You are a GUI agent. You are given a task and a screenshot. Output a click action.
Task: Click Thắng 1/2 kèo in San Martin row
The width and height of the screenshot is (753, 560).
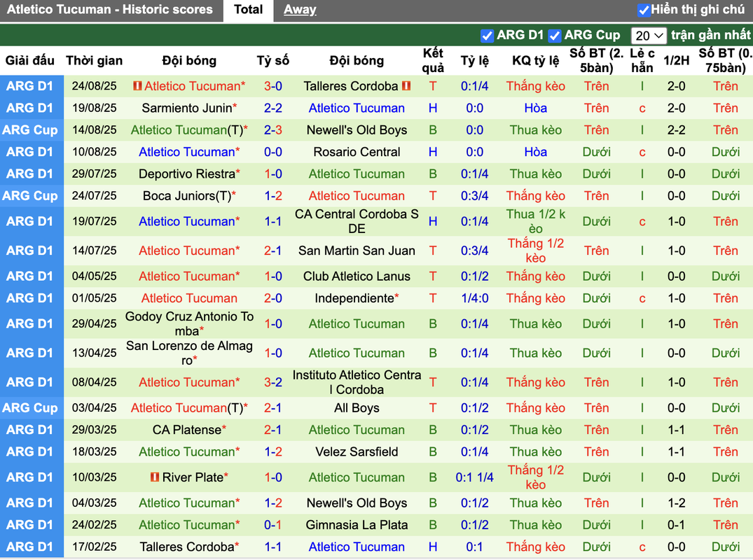click(x=535, y=251)
